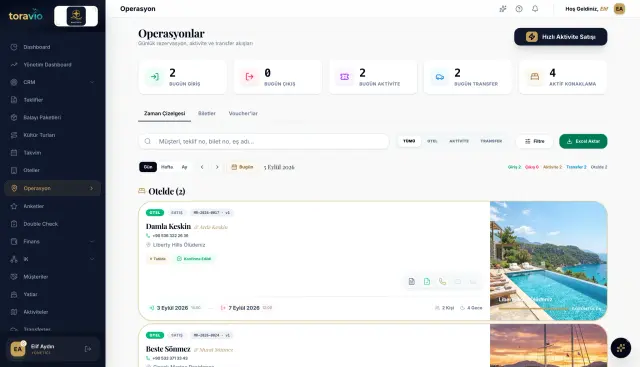Go to next day arrow
Viewport: 640px width, 367px height.
click(217, 167)
